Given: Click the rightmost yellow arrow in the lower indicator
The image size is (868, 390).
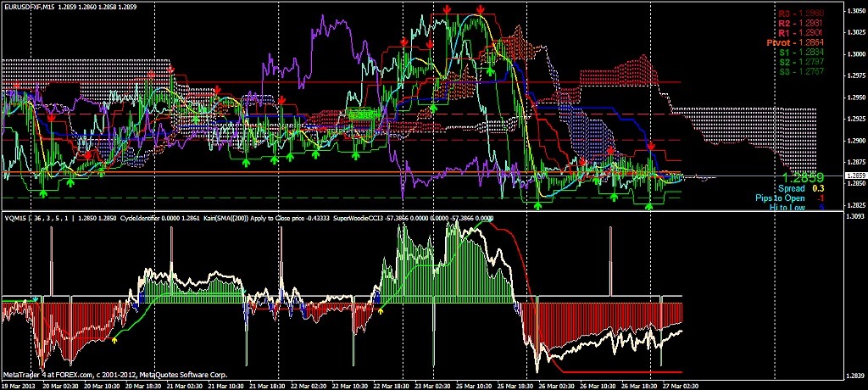Looking at the screenshot, I should click(381, 311).
